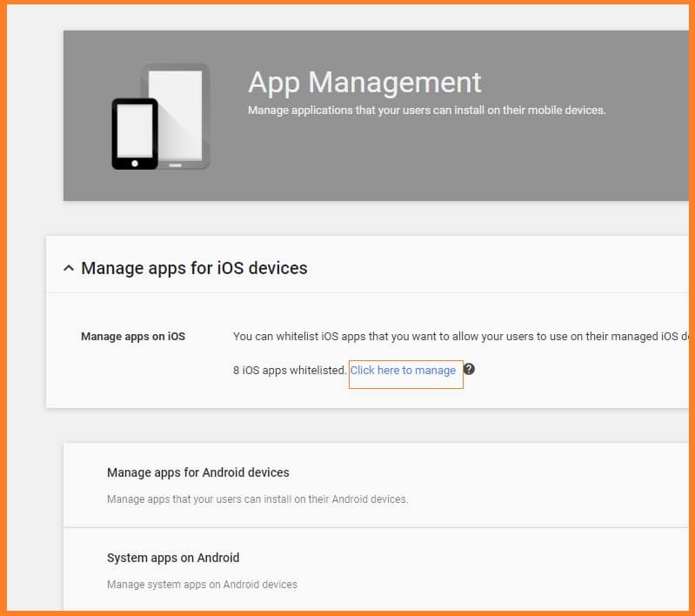The width and height of the screenshot is (695, 616).
Task: Click blank white space inside iOS settings card
Action: pos(565,383)
